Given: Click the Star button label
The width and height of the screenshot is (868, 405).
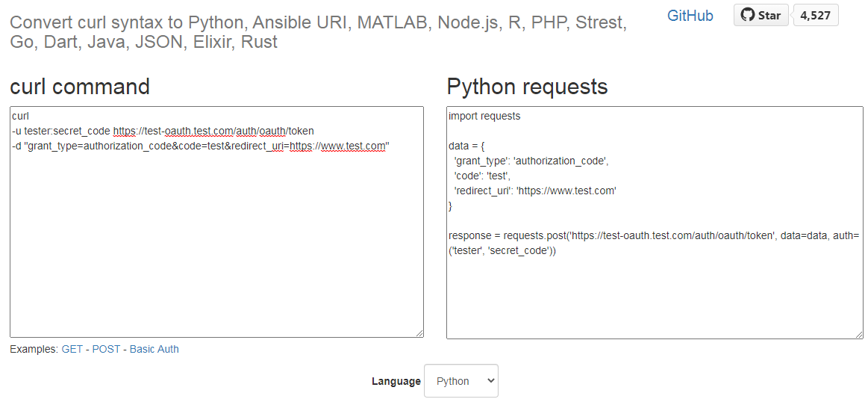Looking at the screenshot, I should [x=769, y=15].
